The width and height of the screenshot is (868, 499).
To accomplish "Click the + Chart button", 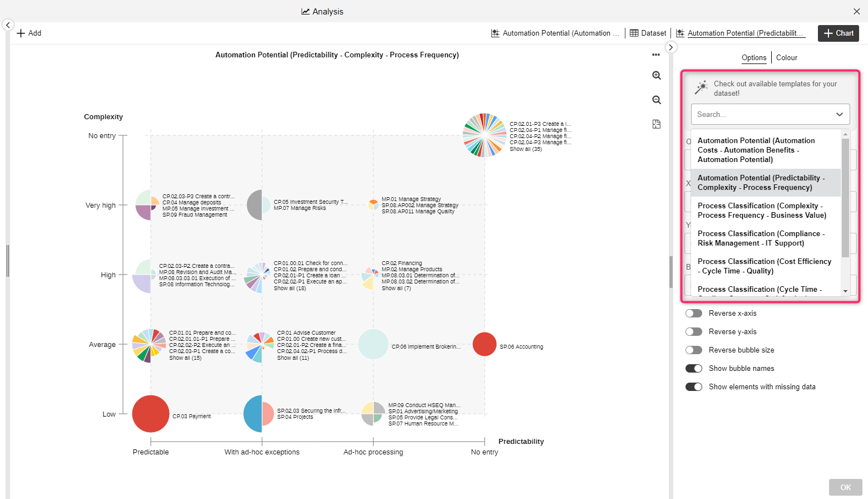I will [839, 33].
